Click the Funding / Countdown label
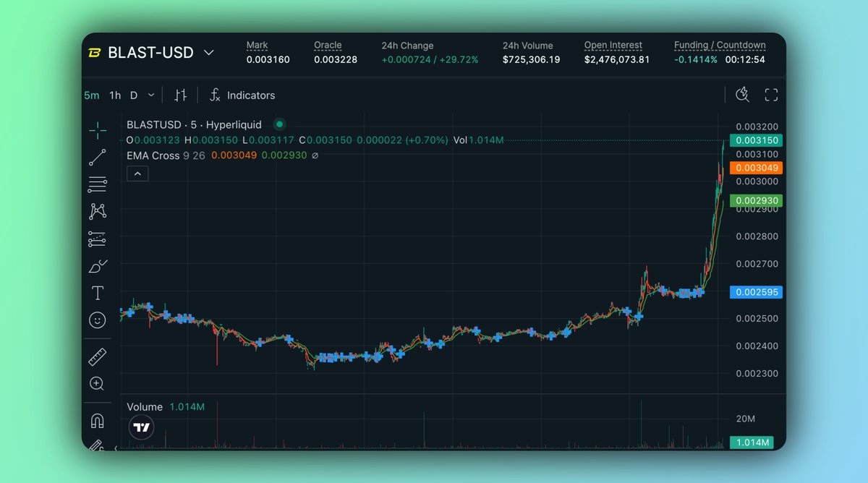 (x=720, y=45)
